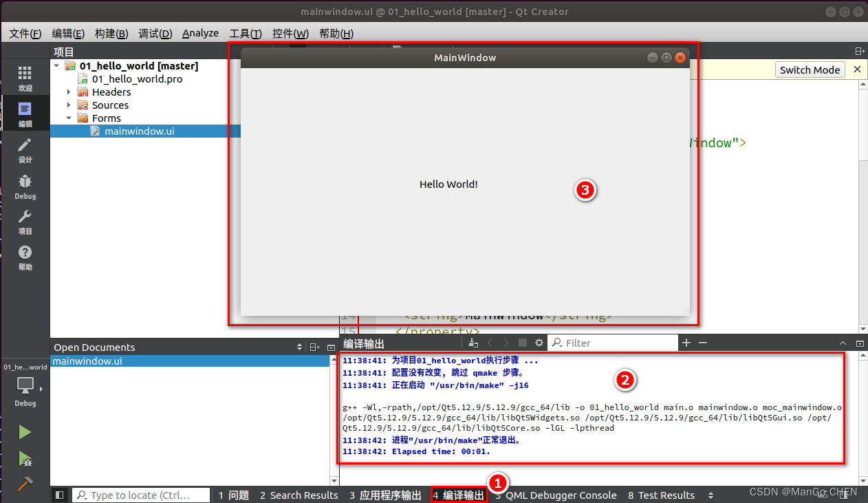Click the Elapsed time: 00:01 output line
This screenshot has width=868, height=503.
(416, 451)
